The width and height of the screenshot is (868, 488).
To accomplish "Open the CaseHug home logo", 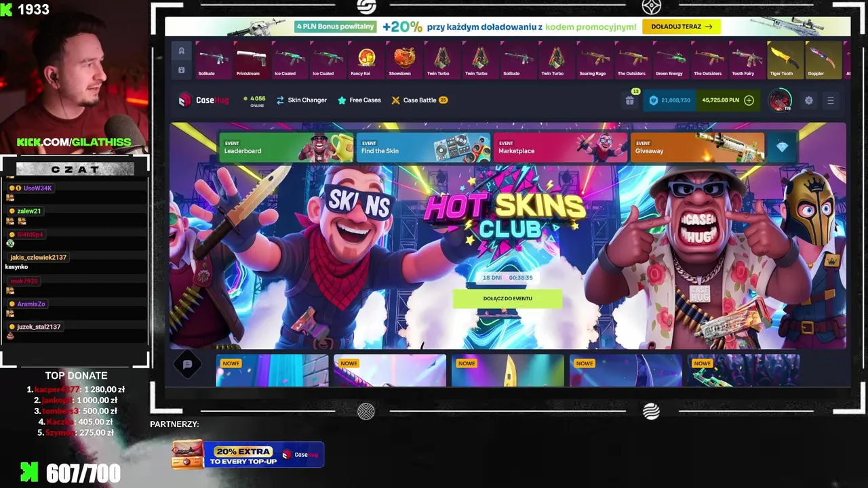I will coord(203,100).
